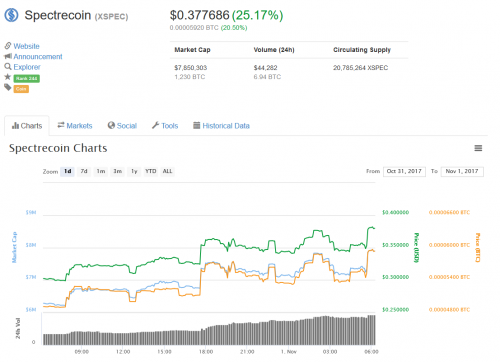Switch to the Markets tab
This screenshot has height=362, width=500.
coord(75,126)
